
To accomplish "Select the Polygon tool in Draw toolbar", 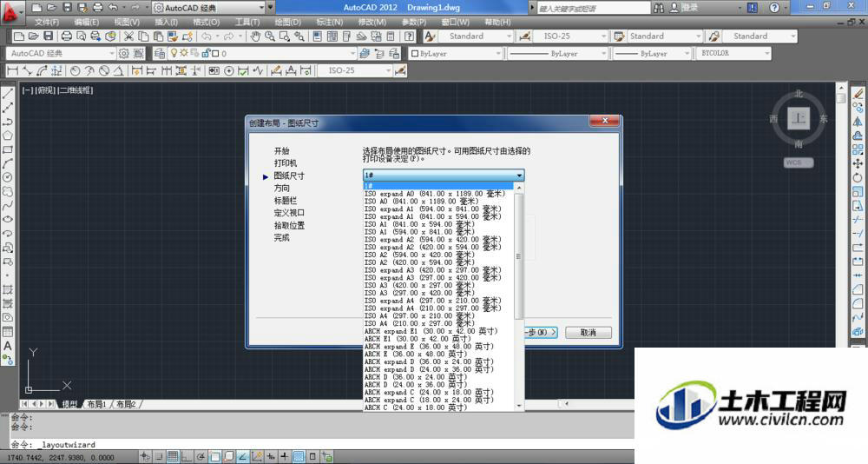I will tap(8, 136).
